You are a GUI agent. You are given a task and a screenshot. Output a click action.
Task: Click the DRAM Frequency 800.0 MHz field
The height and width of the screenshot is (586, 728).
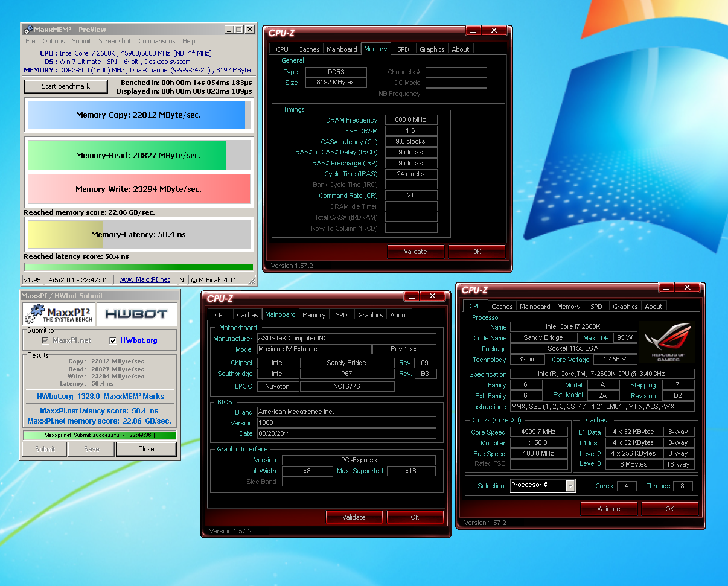pos(410,119)
